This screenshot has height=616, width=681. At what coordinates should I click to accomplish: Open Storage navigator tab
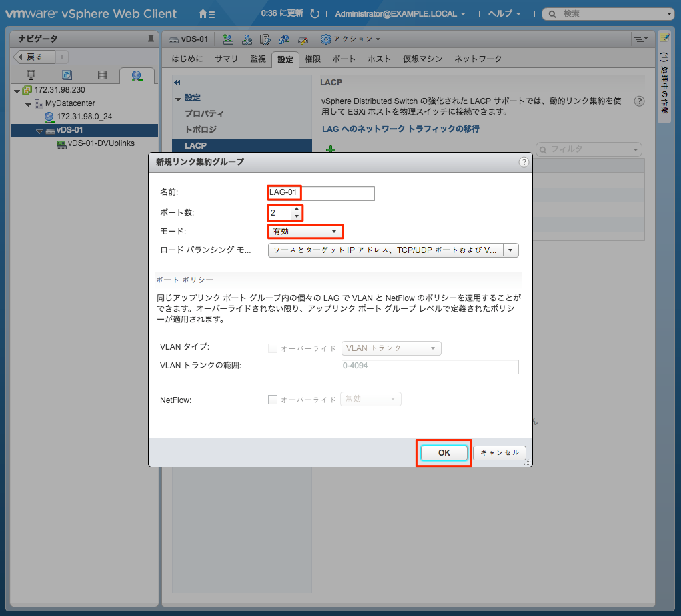coord(103,75)
